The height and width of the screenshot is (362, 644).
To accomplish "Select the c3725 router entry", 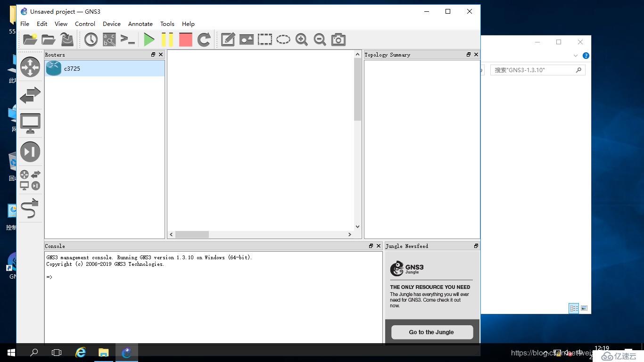I will pos(105,68).
